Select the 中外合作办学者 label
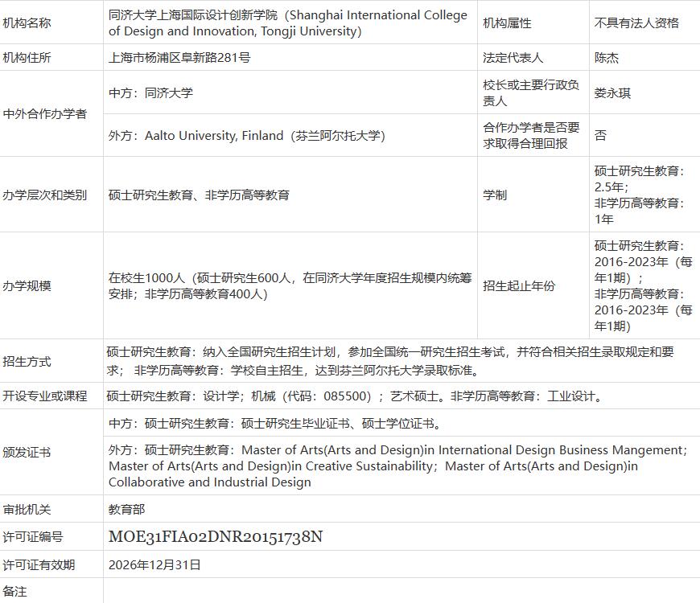700x603 pixels. tap(44, 113)
